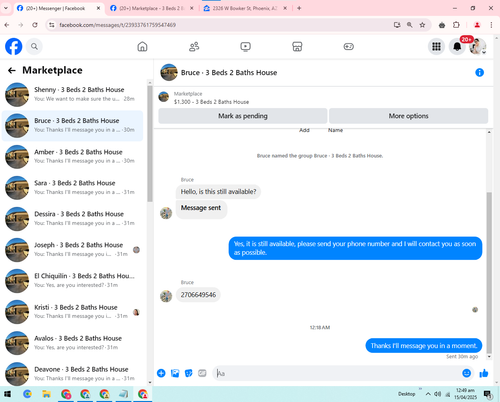The width and height of the screenshot is (500, 402).
Task: Choose a GIF icon
Action: [x=202, y=373]
